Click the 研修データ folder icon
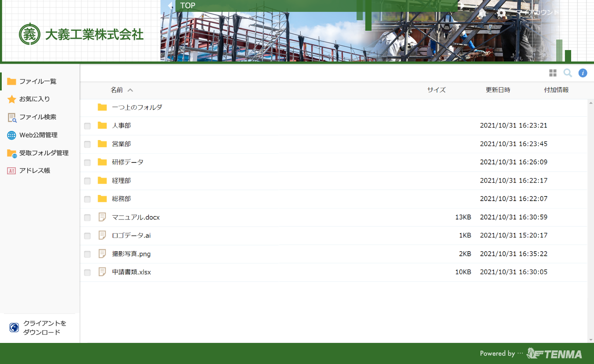This screenshot has width=594, height=364. 102,162
